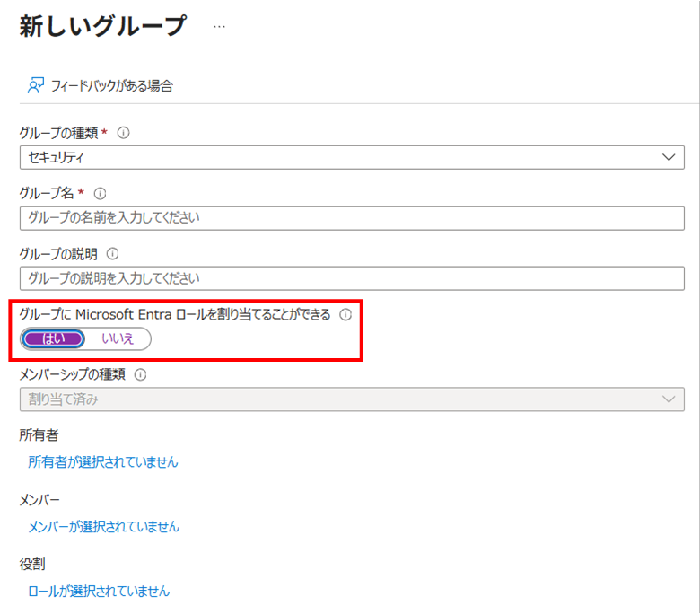Click the feedback person icon
This screenshot has width=700, height=614.
point(35,85)
